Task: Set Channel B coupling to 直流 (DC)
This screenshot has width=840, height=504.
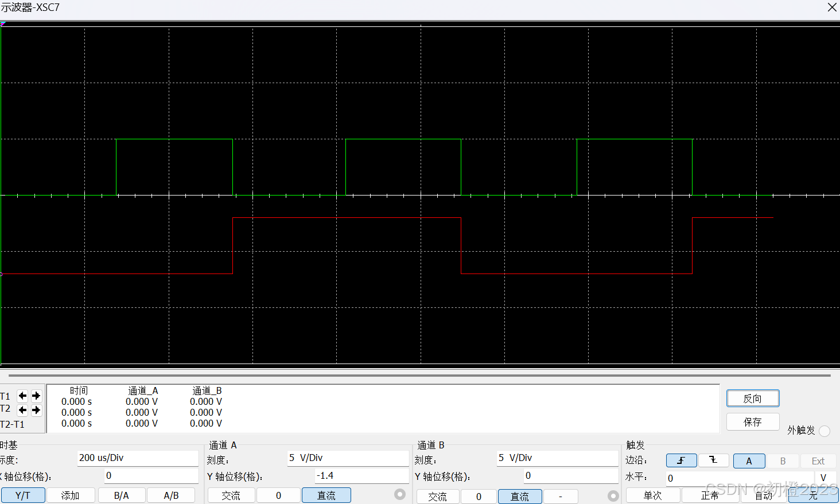Action: click(x=520, y=497)
